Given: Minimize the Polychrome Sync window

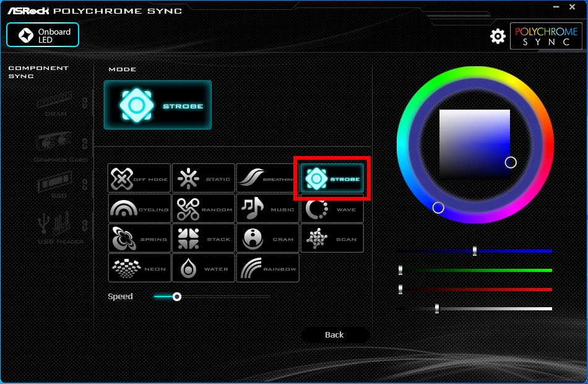Looking at the screenshot, I should 556,7.
